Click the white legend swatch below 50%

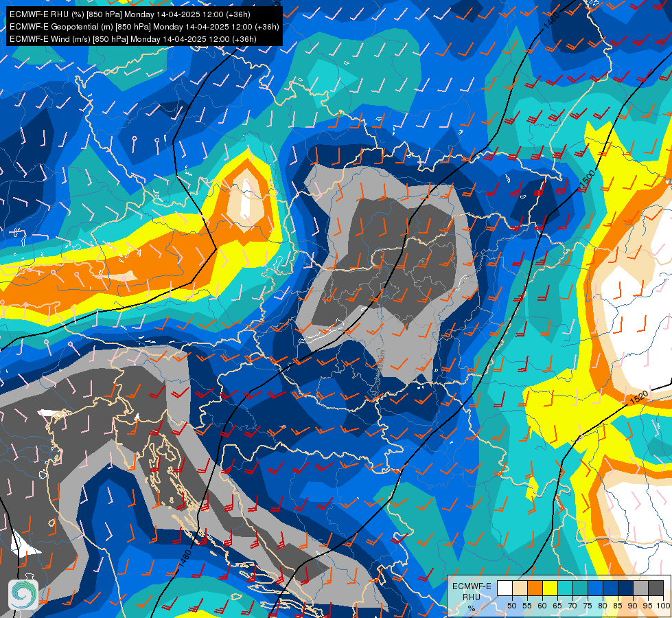point(505,588)
